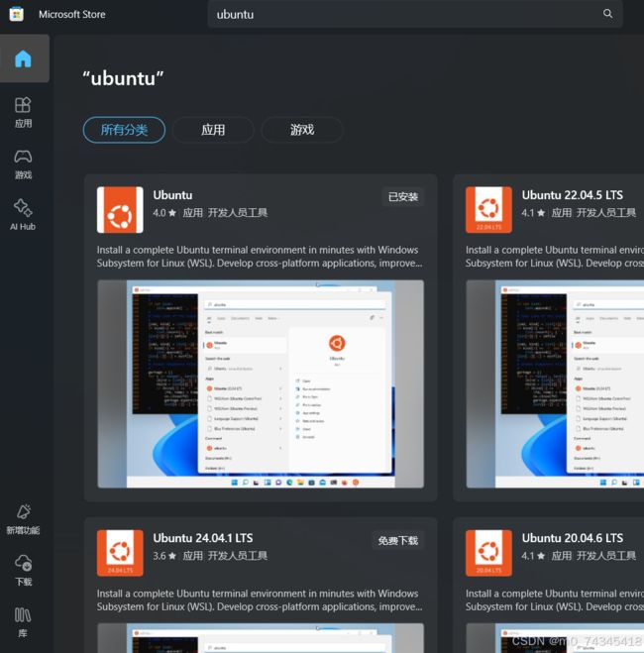The width and height of the screenshot is (644, 653).
Task: Open the Ubuntu 24.04.1 LTS title
Action: point(203,538)
